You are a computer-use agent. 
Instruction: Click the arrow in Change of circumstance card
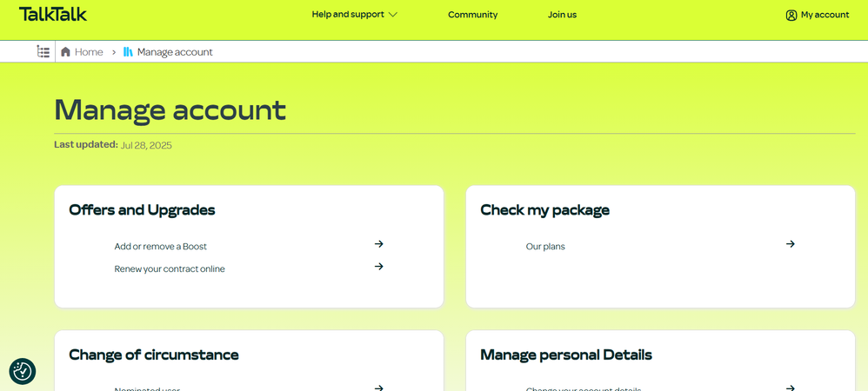[378, 388]
